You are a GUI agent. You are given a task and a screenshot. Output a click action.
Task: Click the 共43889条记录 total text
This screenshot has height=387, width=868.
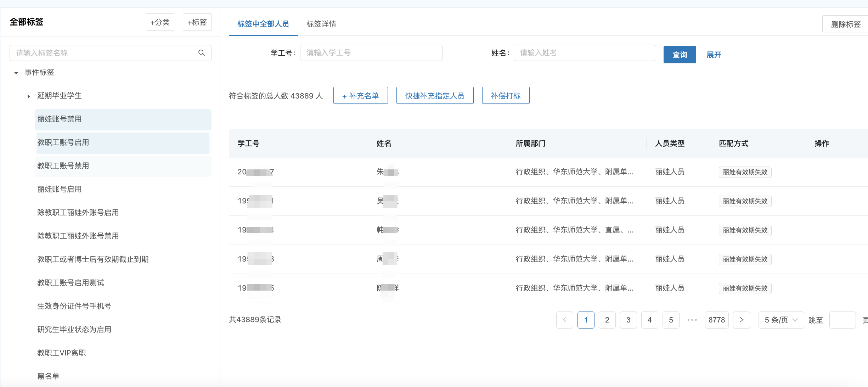pyautogui.click(x=255, y=320)
